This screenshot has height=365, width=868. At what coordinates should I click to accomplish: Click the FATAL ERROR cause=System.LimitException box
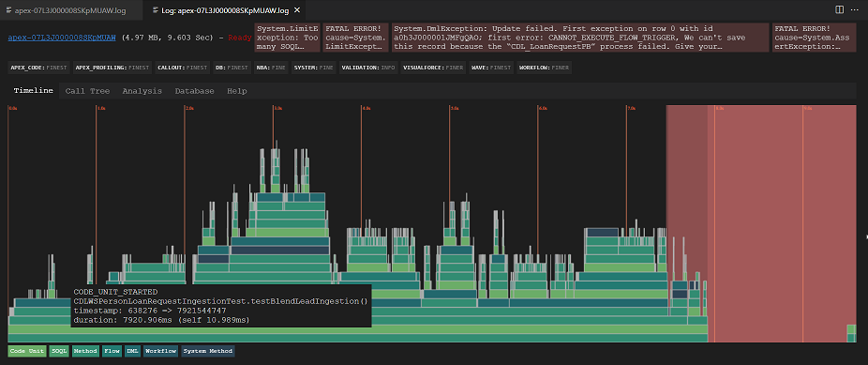click(356, 38)
